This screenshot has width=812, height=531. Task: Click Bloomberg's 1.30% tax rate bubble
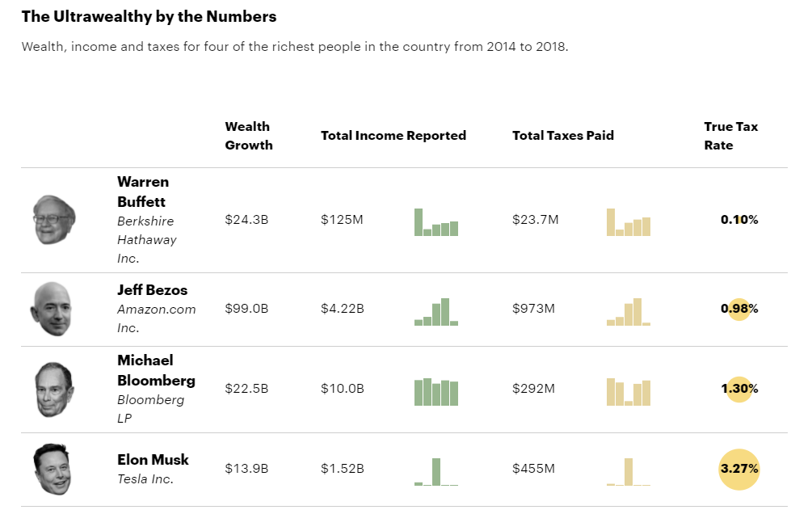(x=739, y=389)
